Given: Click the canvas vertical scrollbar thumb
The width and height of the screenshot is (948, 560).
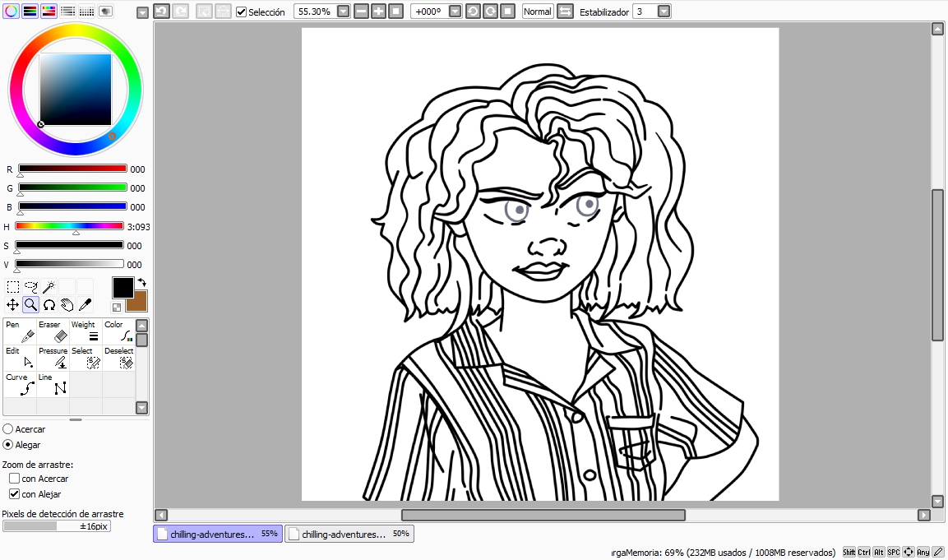Looking at the screenshot, I should point(937,265).
